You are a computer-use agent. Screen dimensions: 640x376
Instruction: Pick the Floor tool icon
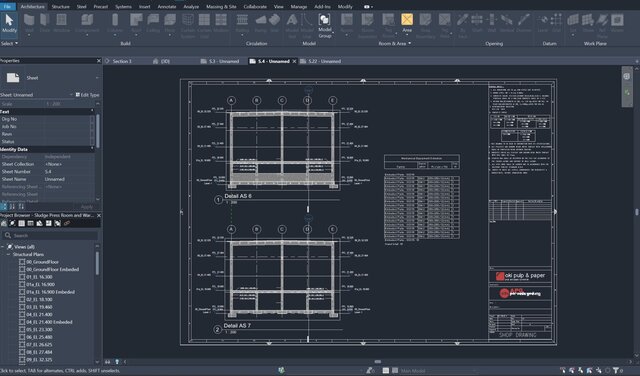(x=170, y=23)
